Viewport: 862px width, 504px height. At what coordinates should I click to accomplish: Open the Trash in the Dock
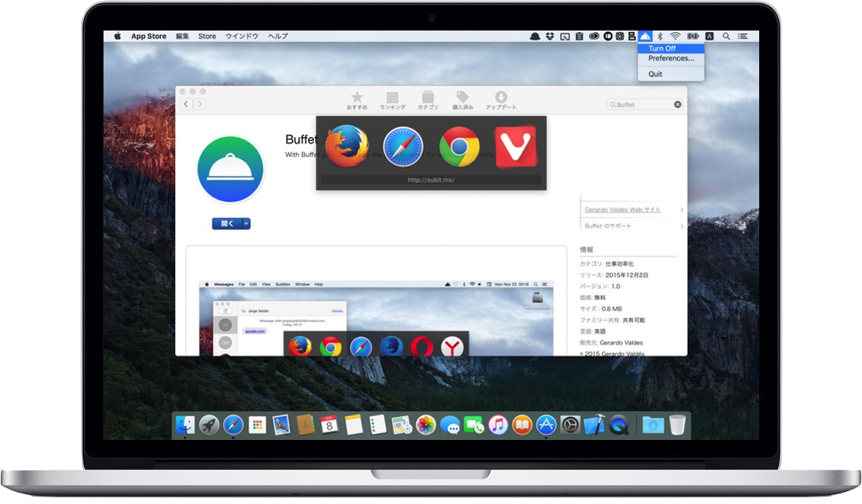677,425
